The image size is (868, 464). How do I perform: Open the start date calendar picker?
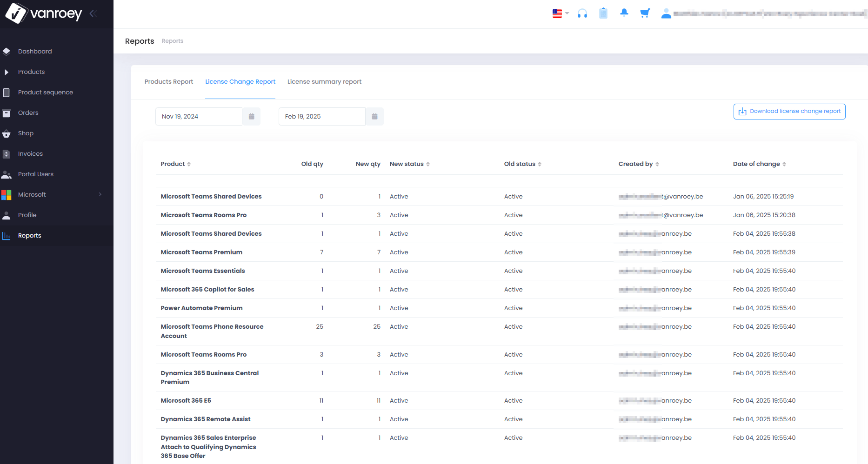(x=251, y=116)
